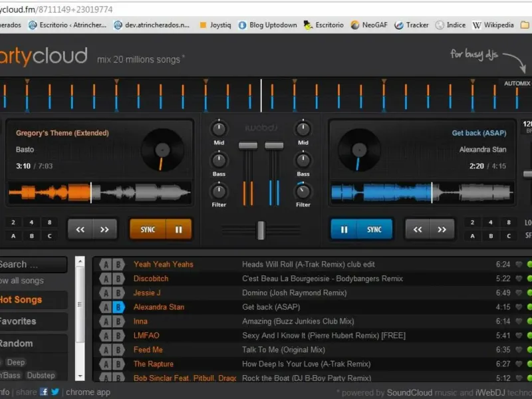Viewport: 532px width, 399px height.
Task: Click the right channel volume fader
Action: coord(274,146)
